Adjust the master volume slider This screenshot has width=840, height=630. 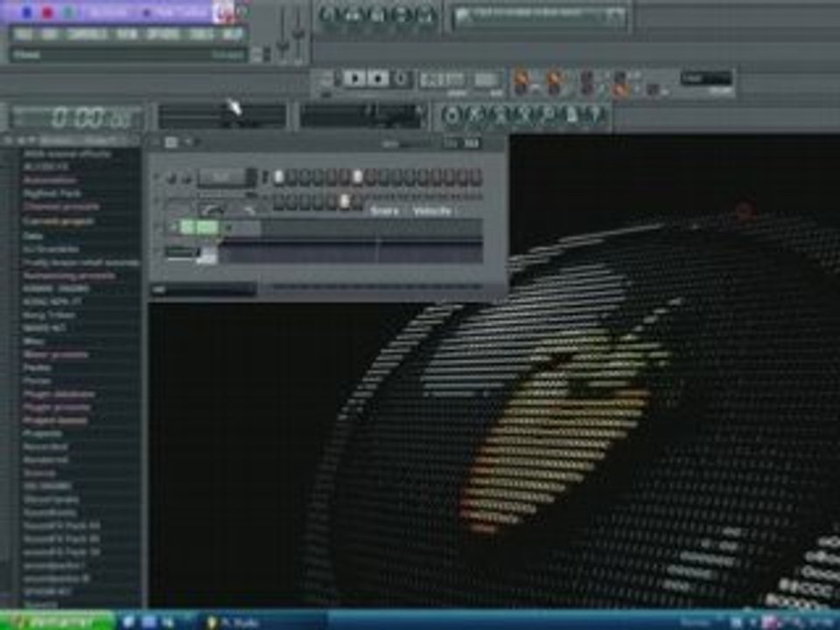click(x=283, y=32)
